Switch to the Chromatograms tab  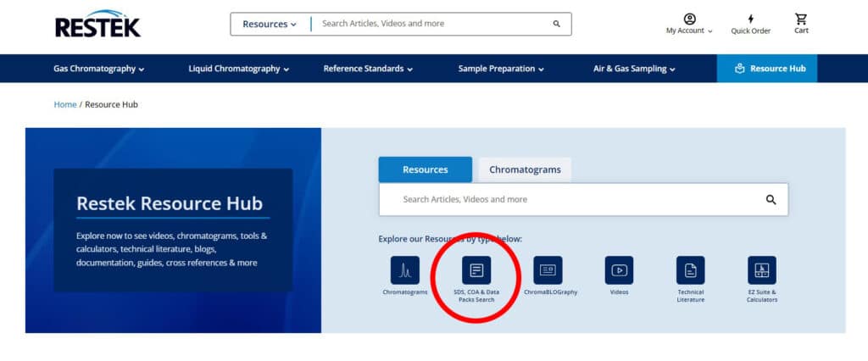[525, 169]
